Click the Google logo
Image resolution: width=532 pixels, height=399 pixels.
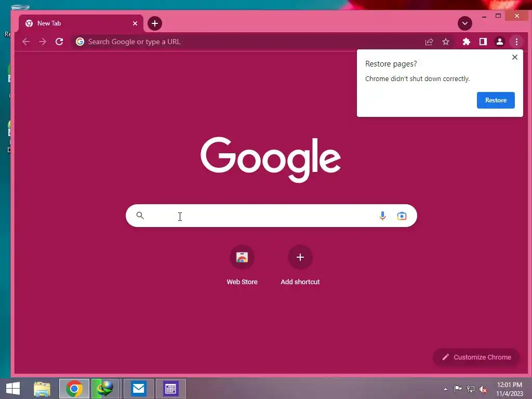click(271, 159)
